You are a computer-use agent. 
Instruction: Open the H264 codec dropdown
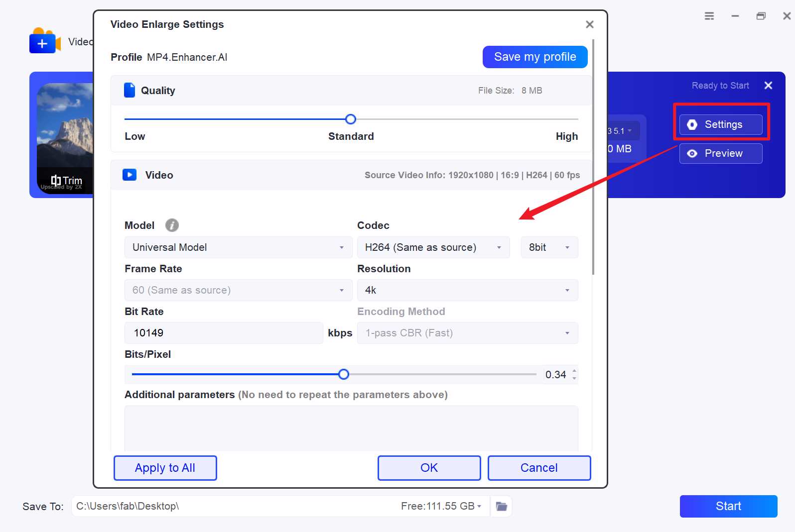(x=433, y=247)
